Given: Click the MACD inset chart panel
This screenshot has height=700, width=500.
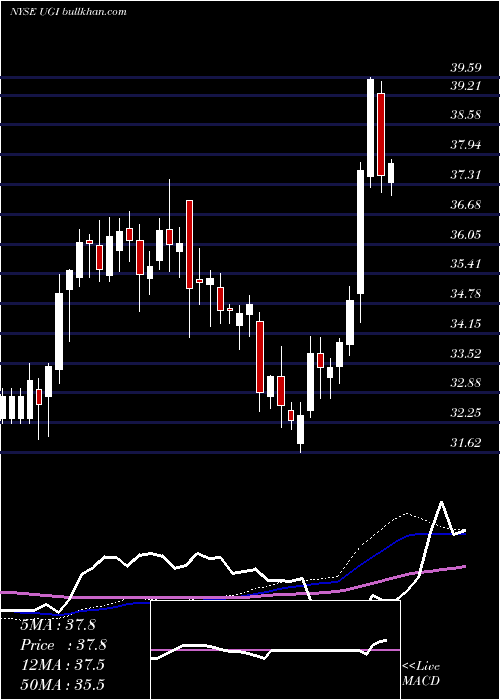Looking at the screenshot, I should 275,650.
